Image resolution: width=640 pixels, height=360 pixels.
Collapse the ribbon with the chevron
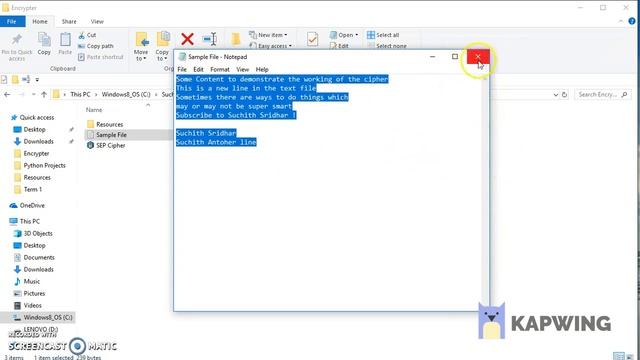(x=621, y=21)
